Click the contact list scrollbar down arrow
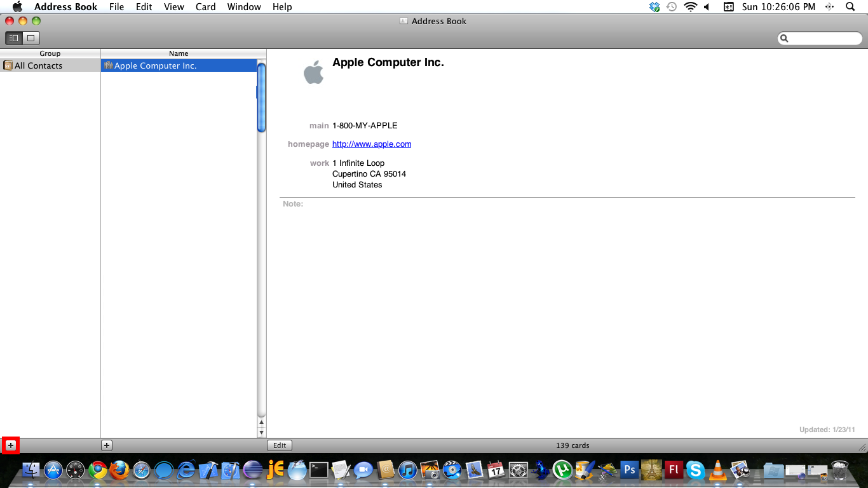Image resolution: width=868 pixels, height=488 pixels. 261,432
